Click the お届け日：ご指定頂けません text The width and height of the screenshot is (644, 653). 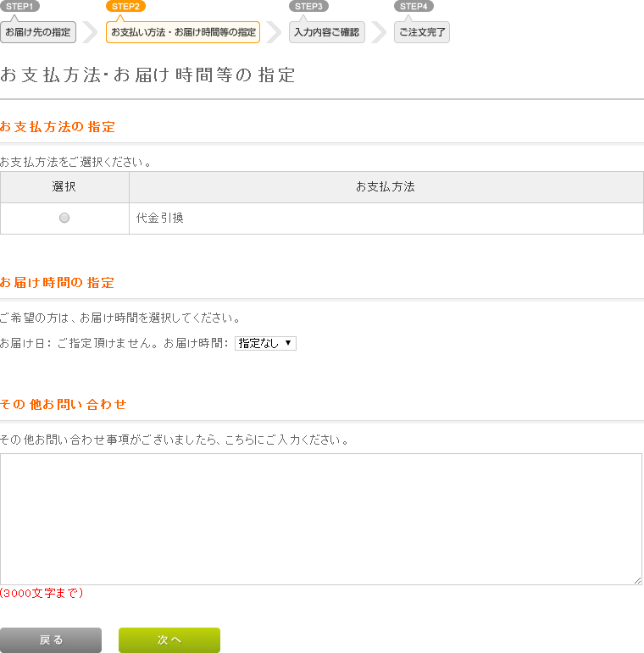click(79, 343)
